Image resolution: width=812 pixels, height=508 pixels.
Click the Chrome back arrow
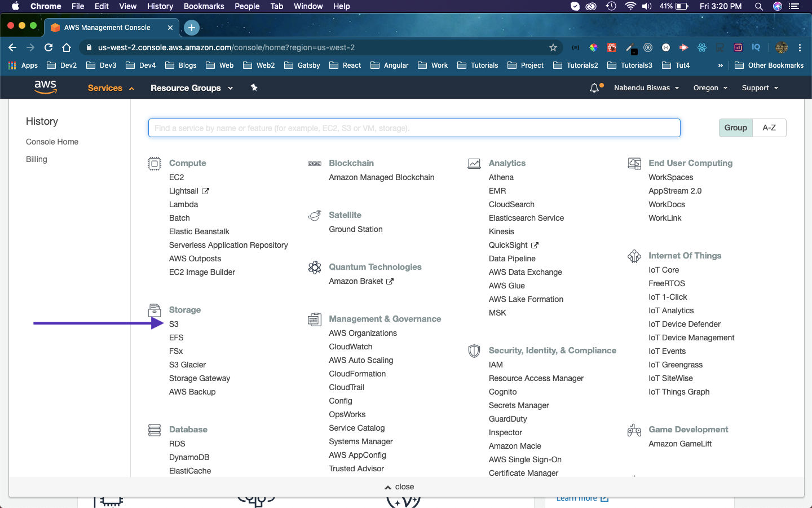pos(12,47)
